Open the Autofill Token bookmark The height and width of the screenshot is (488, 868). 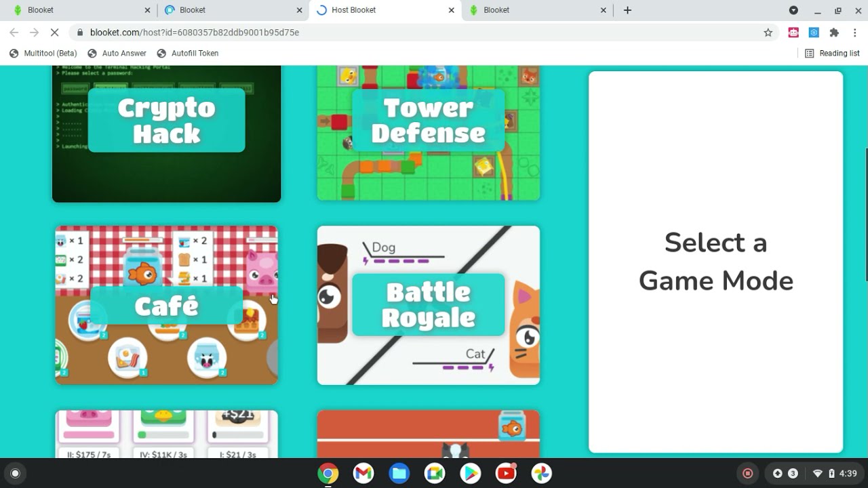(187, 54)
